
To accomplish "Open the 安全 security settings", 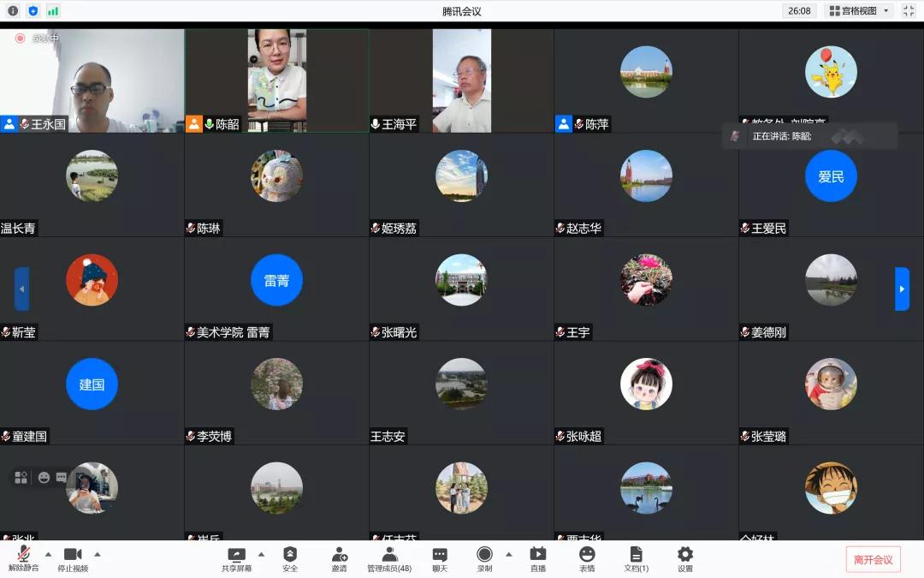I will pos(290,555).
